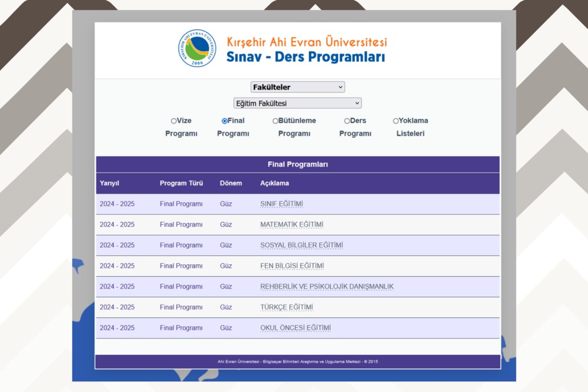Click Final Programı in the MATEMATİK EĞİTİMİ row
The width and height of the screenshot is (588, 392).
pyautogui.click(x=181, y=224)
